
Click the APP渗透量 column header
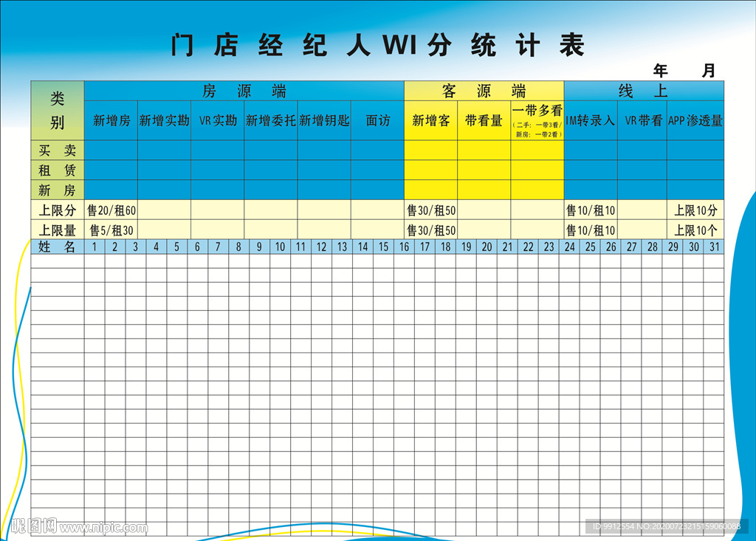(695, 120)
